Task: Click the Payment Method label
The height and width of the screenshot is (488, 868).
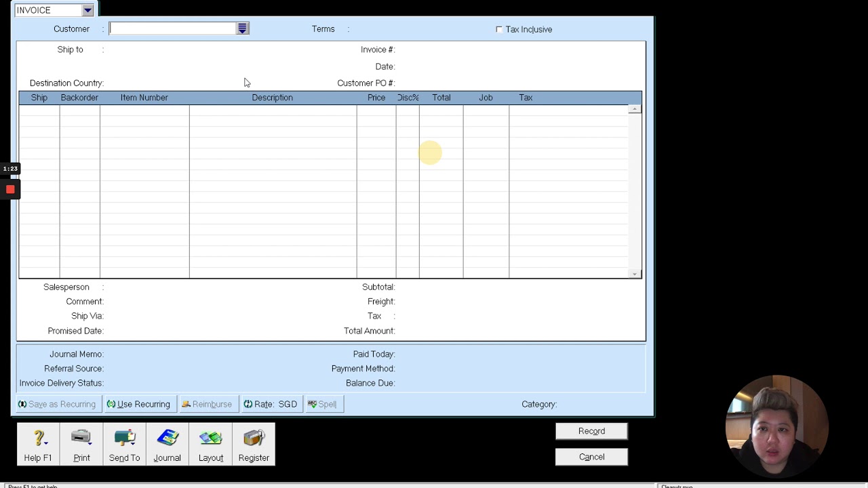Action: [363, 369]
